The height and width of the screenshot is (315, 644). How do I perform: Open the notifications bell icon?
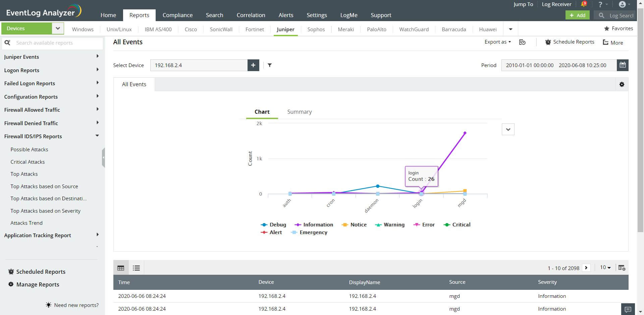coord(584,4)
